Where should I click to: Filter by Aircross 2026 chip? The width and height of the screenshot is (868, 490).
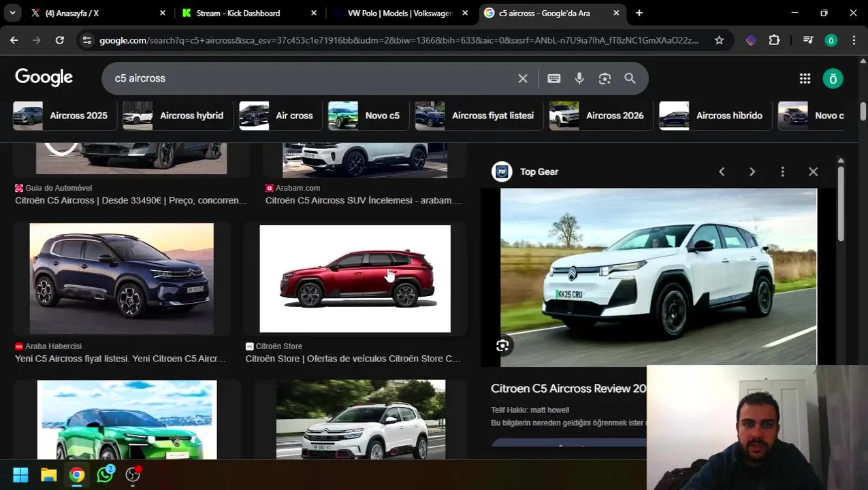(600, 116)
